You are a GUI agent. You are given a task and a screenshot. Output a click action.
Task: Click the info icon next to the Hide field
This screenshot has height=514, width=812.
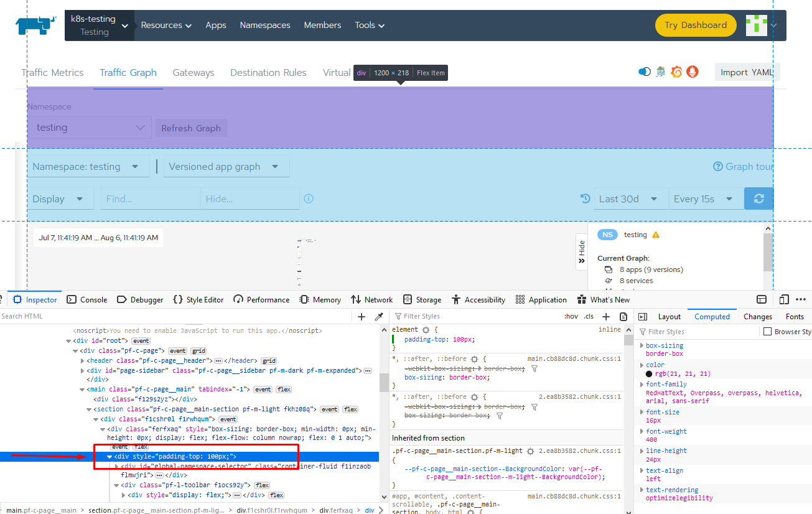point(308,199)
